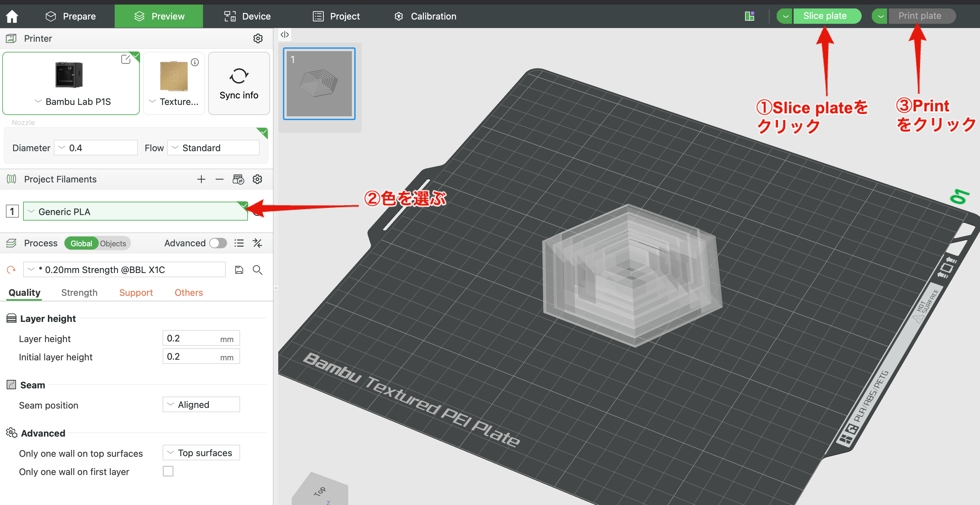Collapse sidebar with the arrows icon
Image resolution: width=980 pixels, height=505 pixels.
tap(284, 35)
